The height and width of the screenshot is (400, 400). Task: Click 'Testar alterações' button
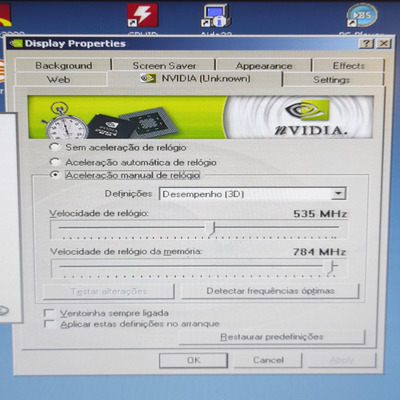109,291
